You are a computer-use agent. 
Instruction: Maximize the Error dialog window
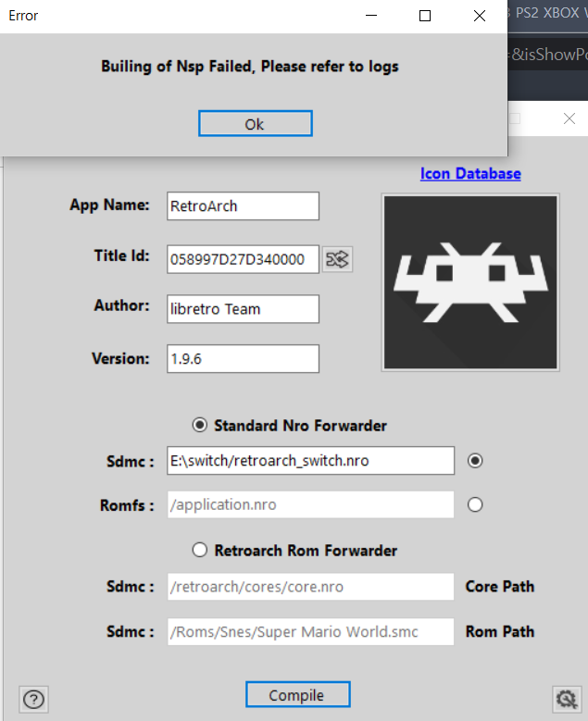pos(425,16)
